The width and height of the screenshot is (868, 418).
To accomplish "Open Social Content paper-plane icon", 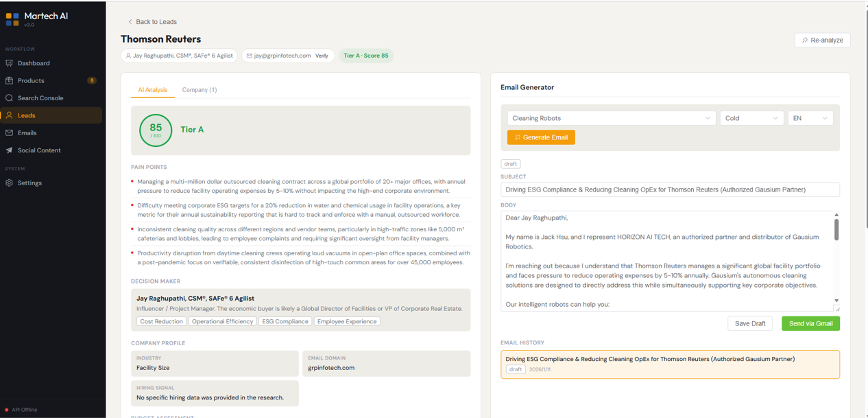I will pyautogui.click(x=10, y=150).
